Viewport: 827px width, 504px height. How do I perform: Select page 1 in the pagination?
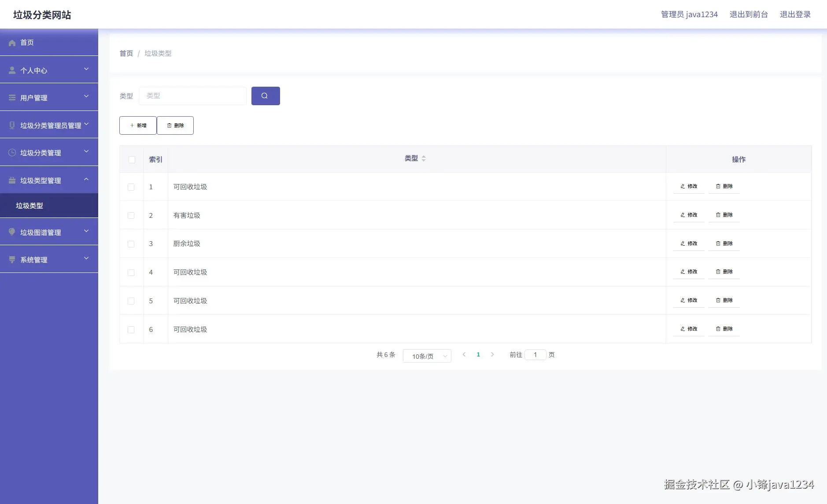478,354
